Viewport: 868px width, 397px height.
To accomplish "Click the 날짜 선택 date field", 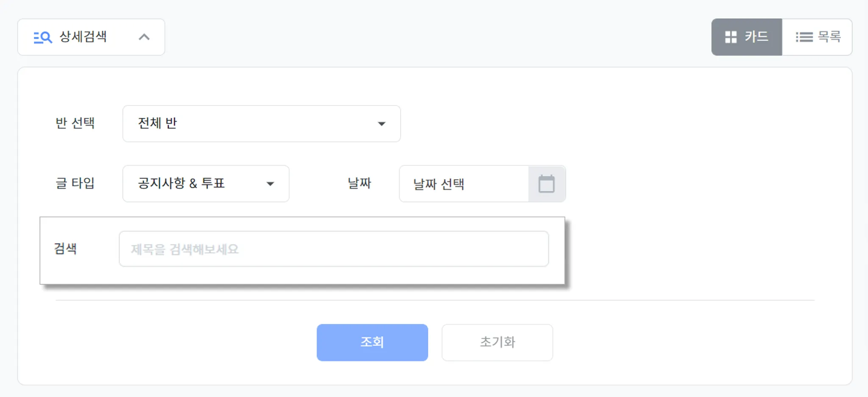I will (464, 184).
